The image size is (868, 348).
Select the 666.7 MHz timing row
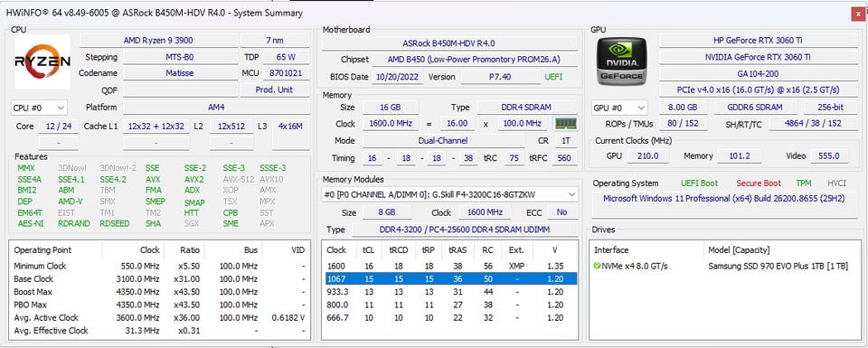(x=449, y=317)
